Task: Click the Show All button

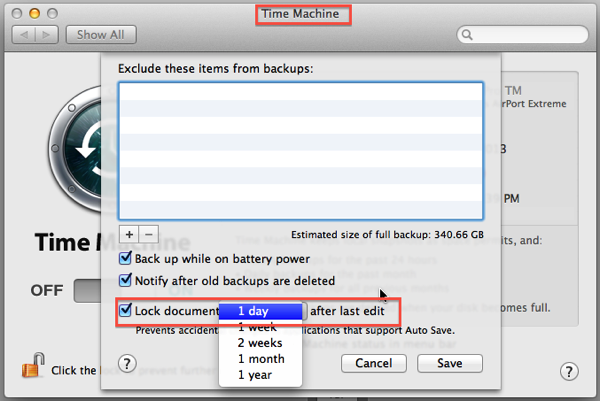Action: tap(101, 35)
